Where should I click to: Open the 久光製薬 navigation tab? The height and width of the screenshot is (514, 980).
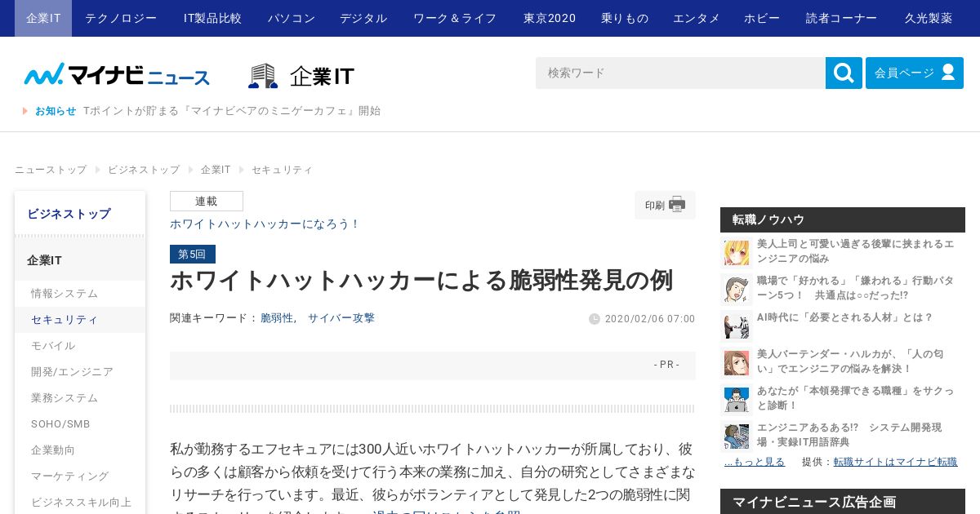(929, 18)
